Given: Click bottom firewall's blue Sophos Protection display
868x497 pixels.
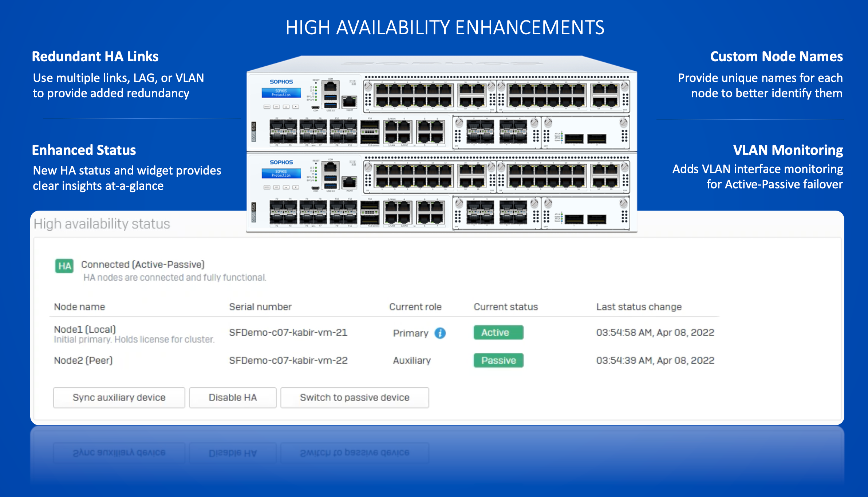Looking at the screenshot, I should (x=281, y=173).
